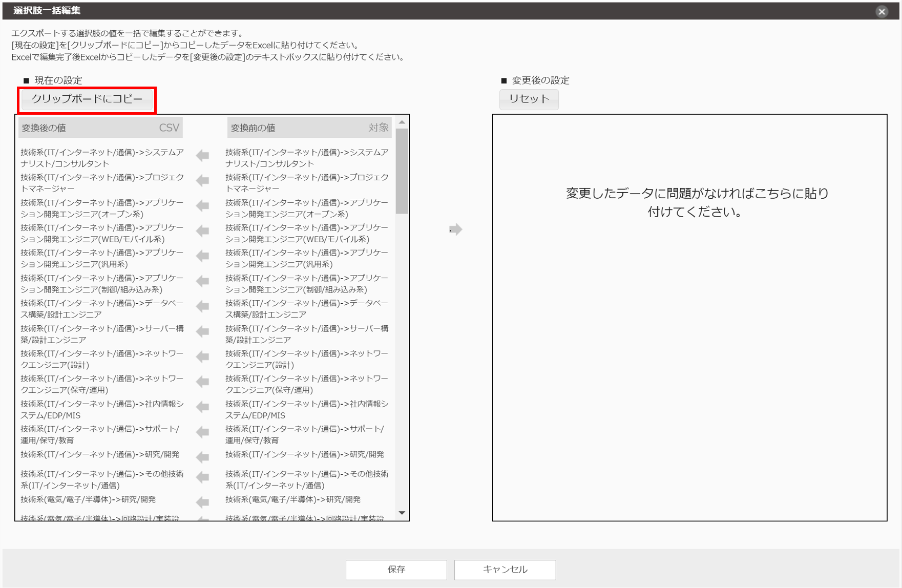Select 変換後 value サポート/運用/保守/教育
Image resolution: width=902 pixels, height=588 pixels.
point(100,434)
